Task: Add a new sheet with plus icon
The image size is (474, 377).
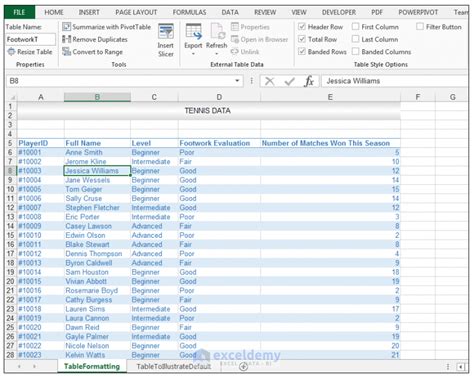Action: coord(243,366)
